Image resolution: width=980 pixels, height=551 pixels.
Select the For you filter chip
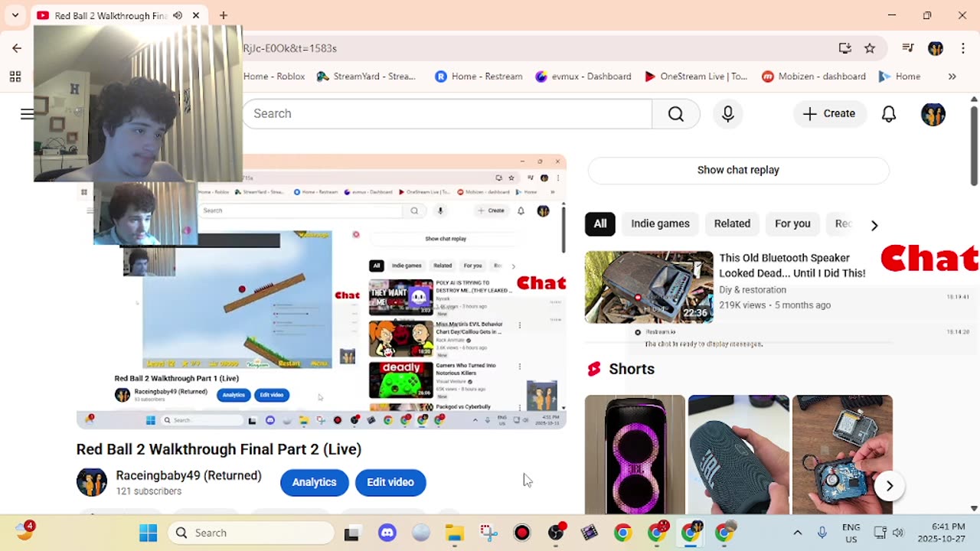pos(792,223)
